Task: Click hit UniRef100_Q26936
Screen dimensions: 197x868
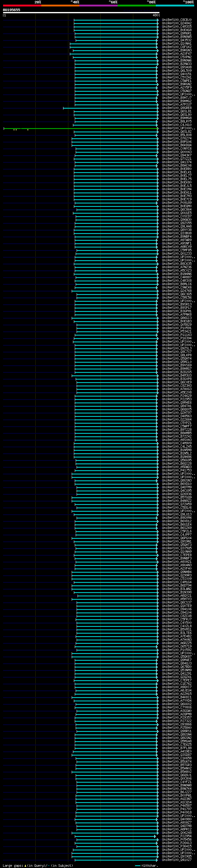Action: (x=176, y=494)
